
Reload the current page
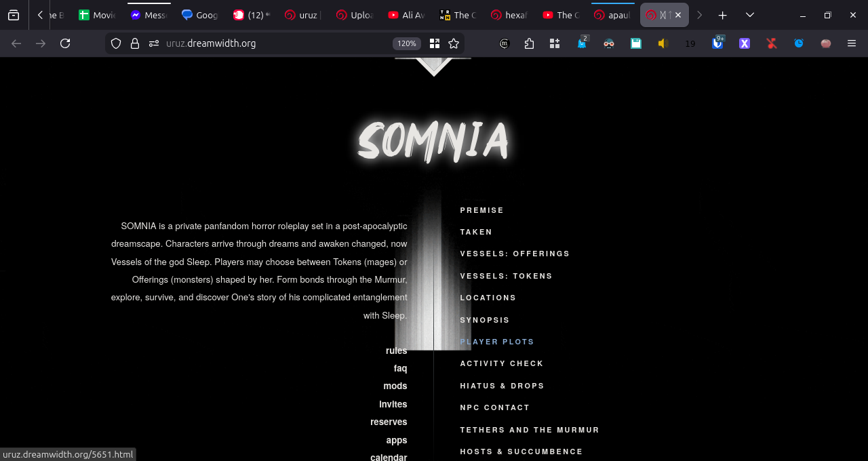[65, 43]
